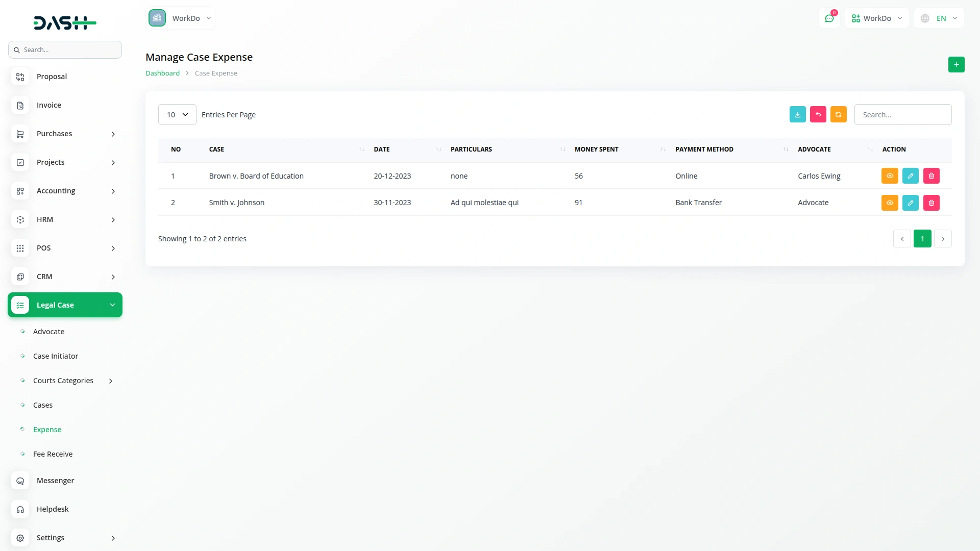Click page 1 pagination button

coord(922,239)
